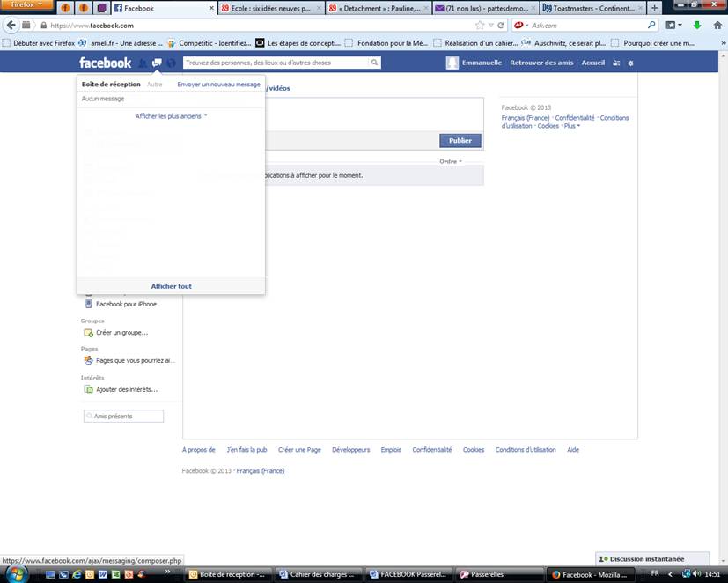Viewport: 728px width, 583px height.
Task: Switch to Boîte de réception taskbar window
Action: 227,575
